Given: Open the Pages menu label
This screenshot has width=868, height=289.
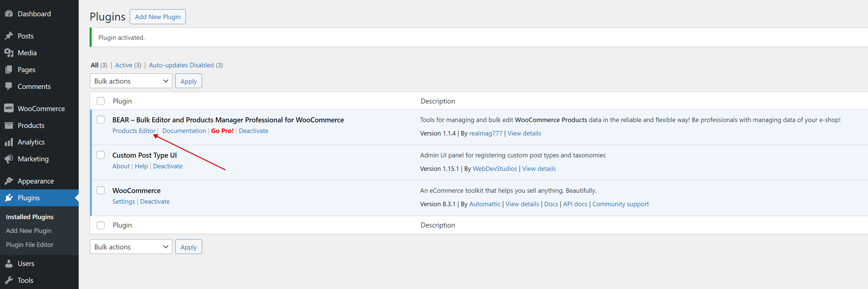Looking at the screenshot, I should tap(26, 70).
